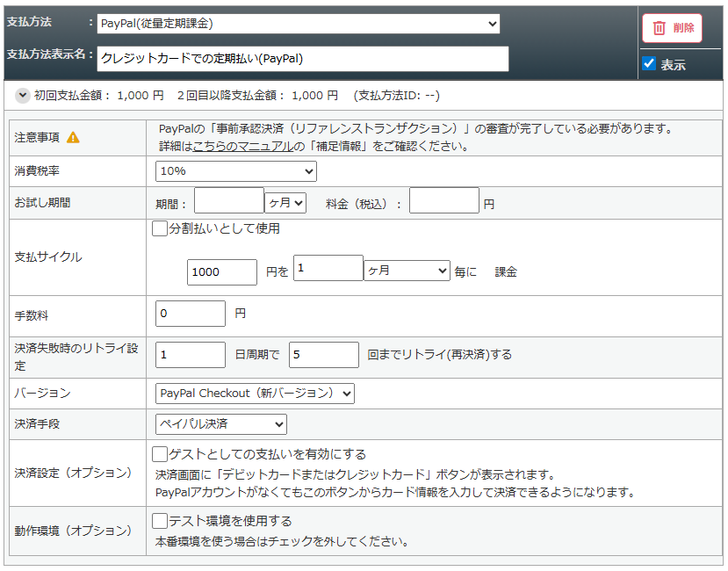Screen dimensions: 728x571
Task: Enable 分割払いとして使用 checkbox
Action: click(159, 228)
